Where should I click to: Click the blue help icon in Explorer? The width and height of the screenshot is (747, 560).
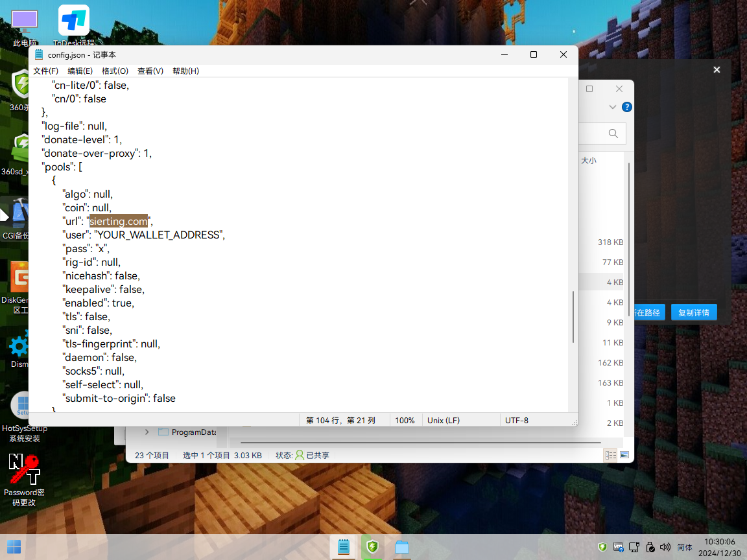627,107
